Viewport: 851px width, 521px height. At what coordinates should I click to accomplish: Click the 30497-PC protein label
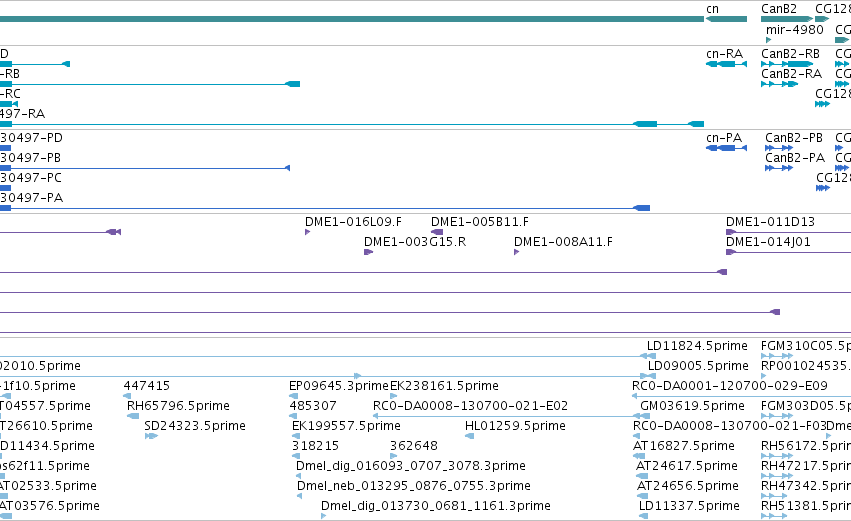31,178
